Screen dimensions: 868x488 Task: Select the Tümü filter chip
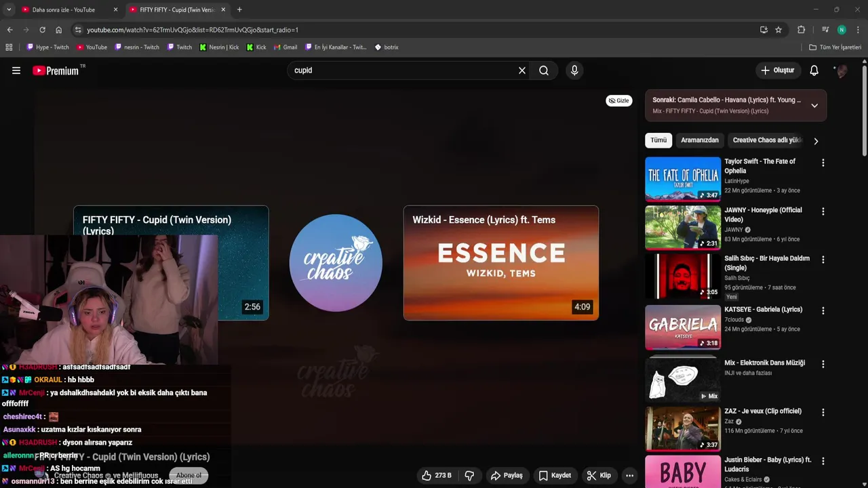658,140
